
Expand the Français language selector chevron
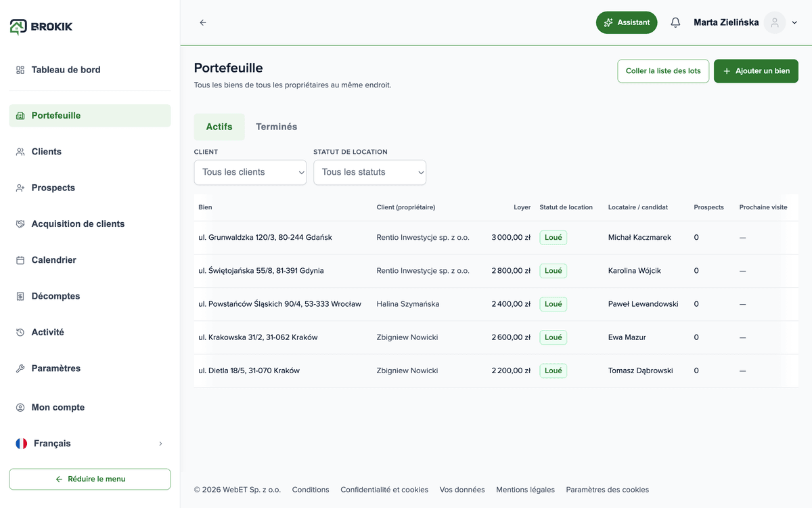[x=160, y=444]
